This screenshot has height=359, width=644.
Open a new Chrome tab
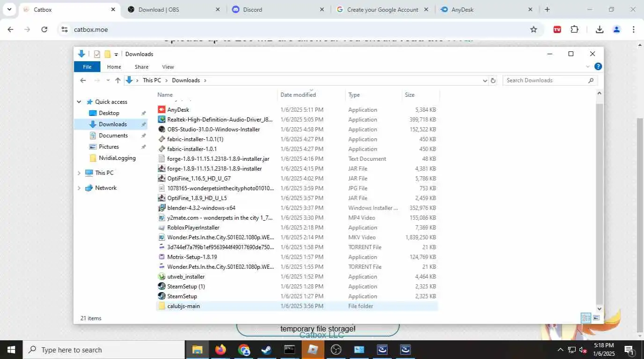point(547,9)
